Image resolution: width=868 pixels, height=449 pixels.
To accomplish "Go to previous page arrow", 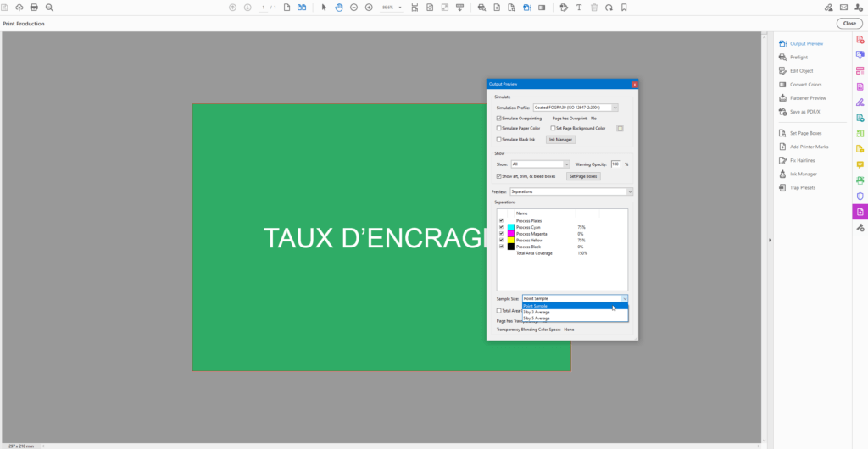I will [x=232, y=8].
